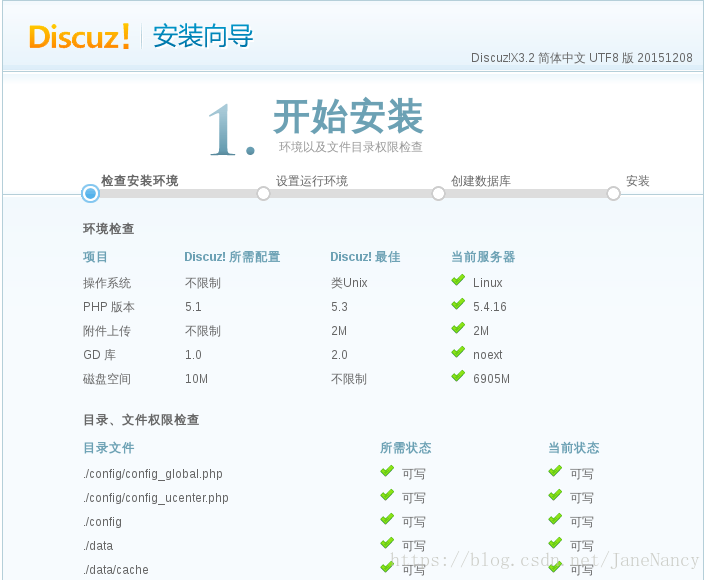The height and width of the screenshot is (580, 711).
Task: Click the 所需状态 column header
Action: (405, 448)
